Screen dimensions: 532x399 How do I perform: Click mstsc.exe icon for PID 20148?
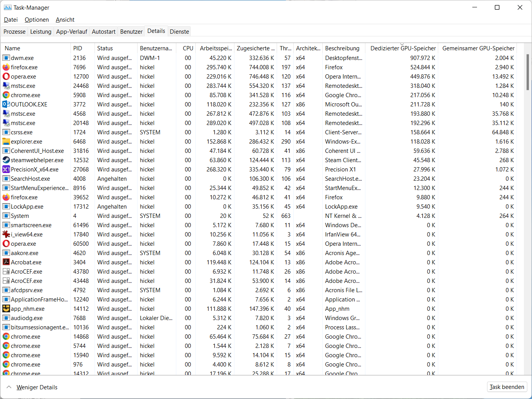pyautogui.click(x=6, y=123)
